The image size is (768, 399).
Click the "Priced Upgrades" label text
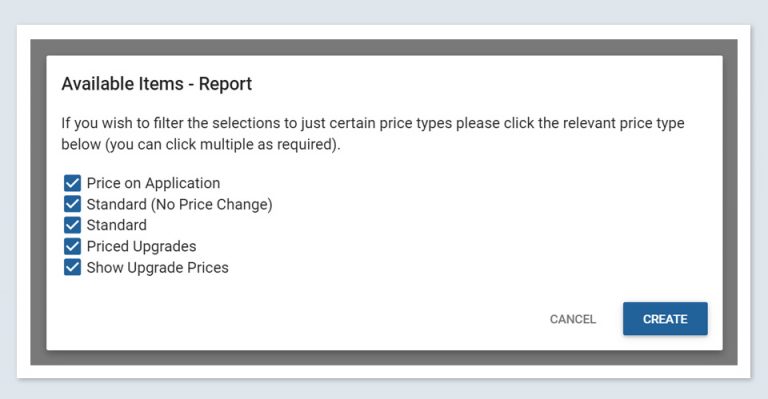pyautogui.click(x=142, y=246)
